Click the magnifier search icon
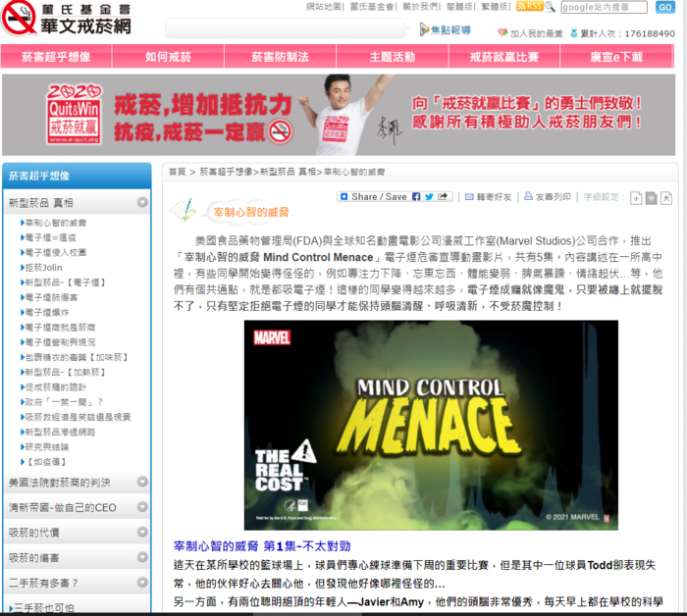Screen dimensions: 687x616 point(550,7)
